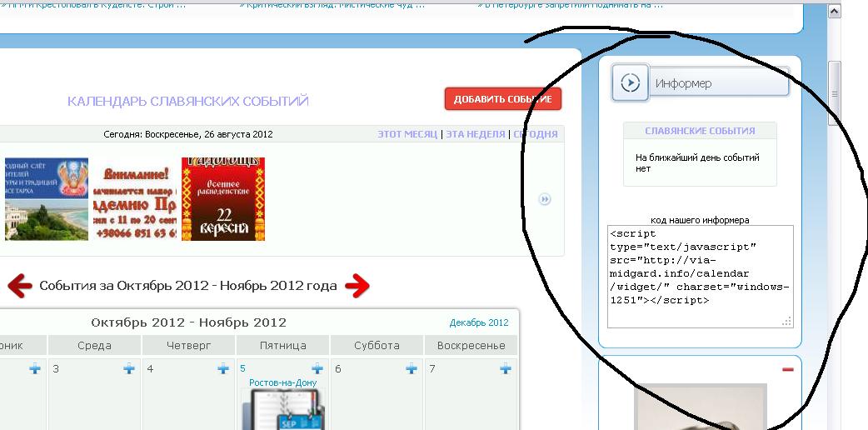This screenshot has width=868, height=430.
Task: Click the СЛАВЯНСКИЕ СОБЫТИЯ widget header
Action: [700, 131]
